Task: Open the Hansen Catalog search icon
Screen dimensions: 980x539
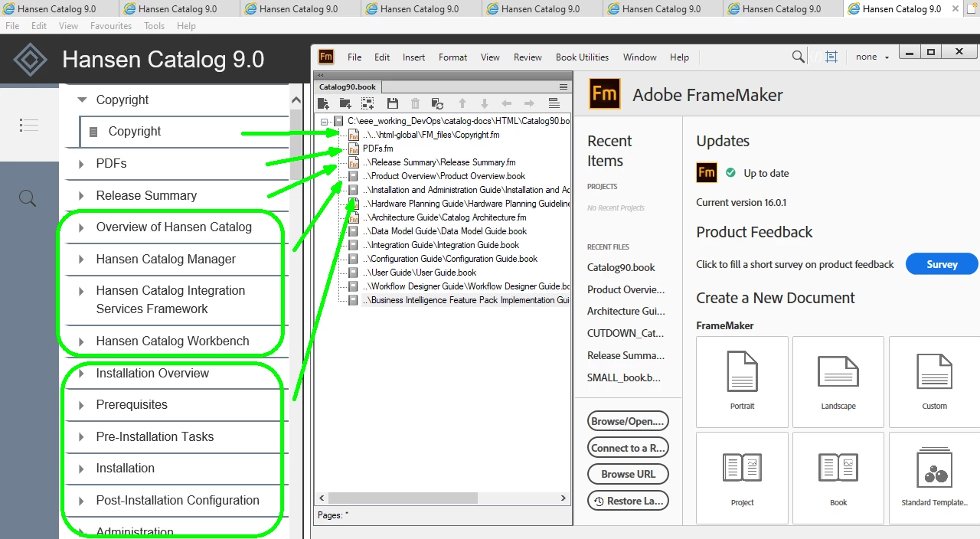Action: pos(28,199)
